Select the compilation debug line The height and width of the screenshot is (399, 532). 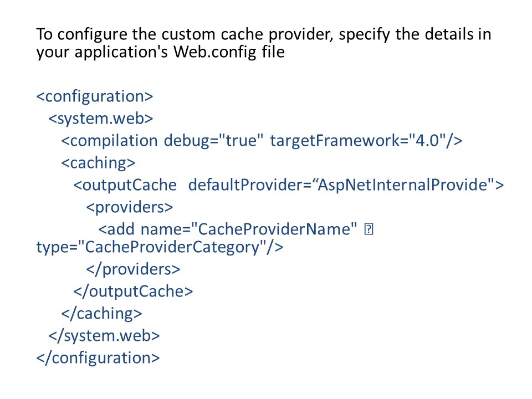[262, 141]
